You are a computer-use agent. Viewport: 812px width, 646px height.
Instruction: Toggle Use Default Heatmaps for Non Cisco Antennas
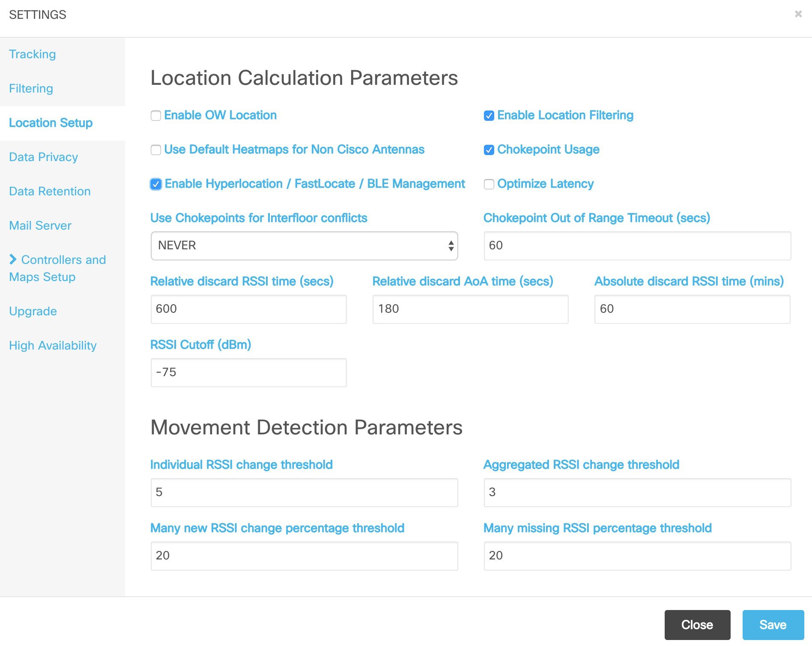tap(156, 150)
